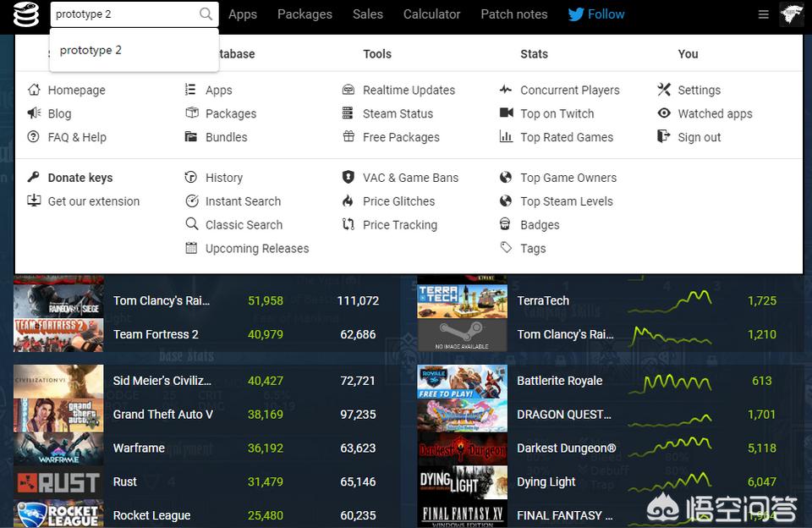Click the FAQ & Help question icon
This screenshot has height=528, width=812.
coord(34,137)
